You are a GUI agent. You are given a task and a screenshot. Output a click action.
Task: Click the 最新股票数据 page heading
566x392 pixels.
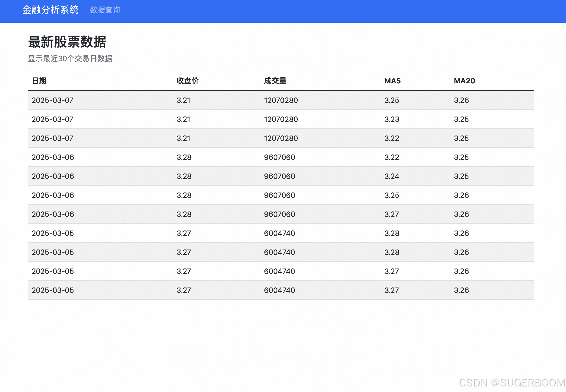[x=67, y=42]
